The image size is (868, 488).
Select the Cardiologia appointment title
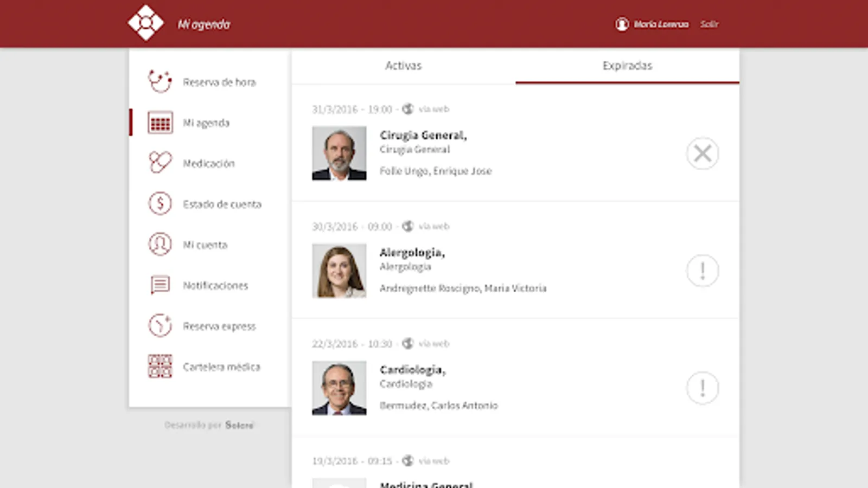point(413,370)
